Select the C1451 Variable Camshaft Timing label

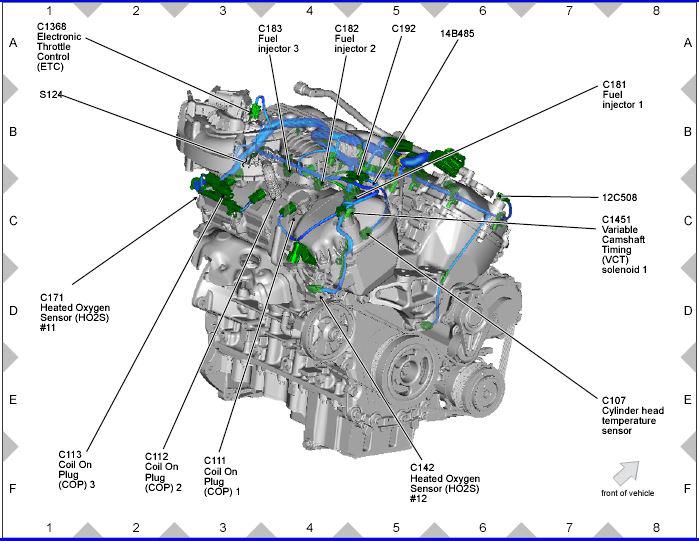click(x=625, y=244)
